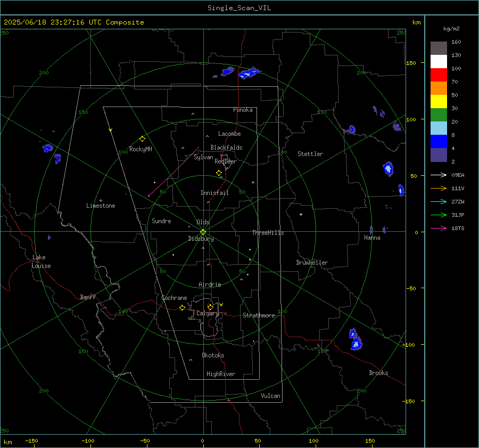This screenshot has height=448, width=479.
Task: Click the ThreeHills label
Action: point(268,233)
